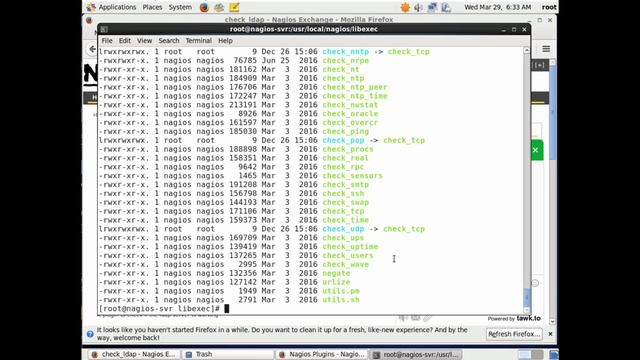Switch to Nagios Plugins taskbar window
This screenshot has width=640, height=360.
pos(321,354)
